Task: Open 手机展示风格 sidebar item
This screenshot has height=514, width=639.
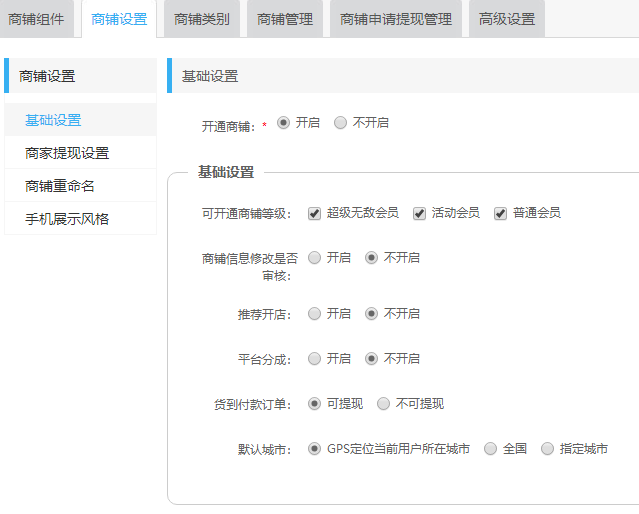Action: (80, 219)
